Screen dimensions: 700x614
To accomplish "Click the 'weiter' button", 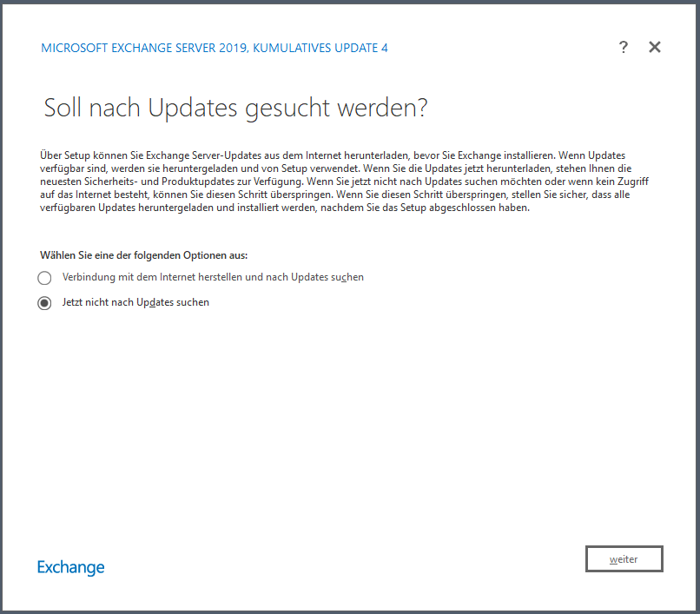I will (624, 558).
